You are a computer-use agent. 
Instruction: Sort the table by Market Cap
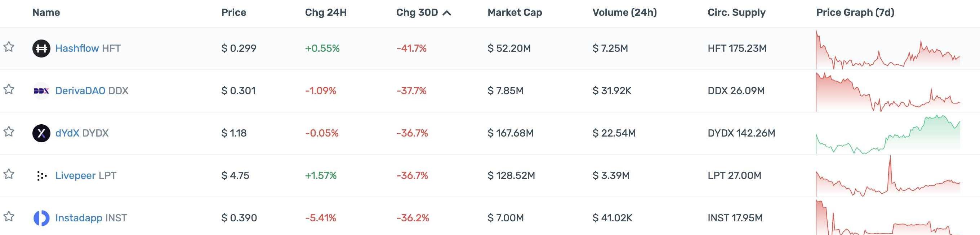click(x=514, y=13)
